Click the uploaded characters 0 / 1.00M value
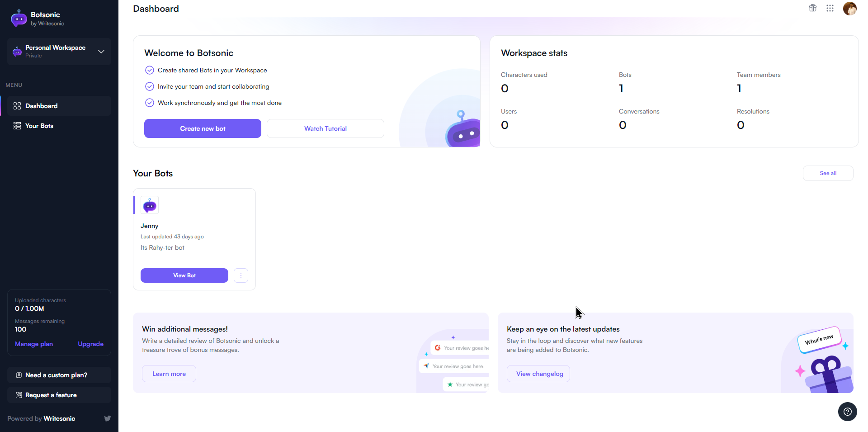868x432 pixels. pos(29,309)
